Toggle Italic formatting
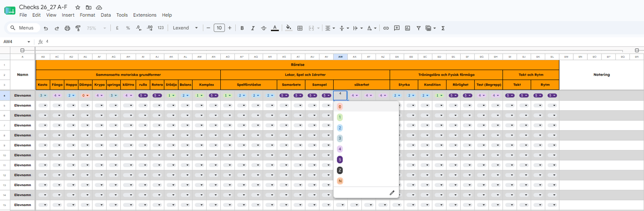 point(253,28)
